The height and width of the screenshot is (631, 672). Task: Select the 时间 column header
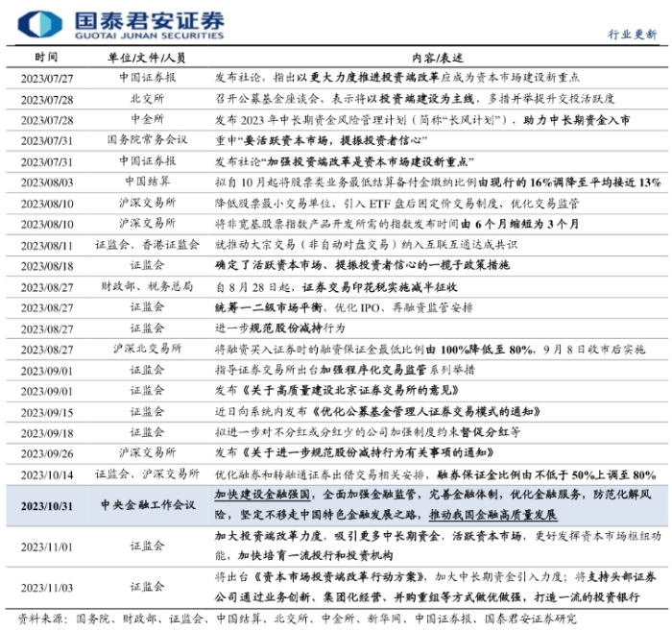point(46,57)
